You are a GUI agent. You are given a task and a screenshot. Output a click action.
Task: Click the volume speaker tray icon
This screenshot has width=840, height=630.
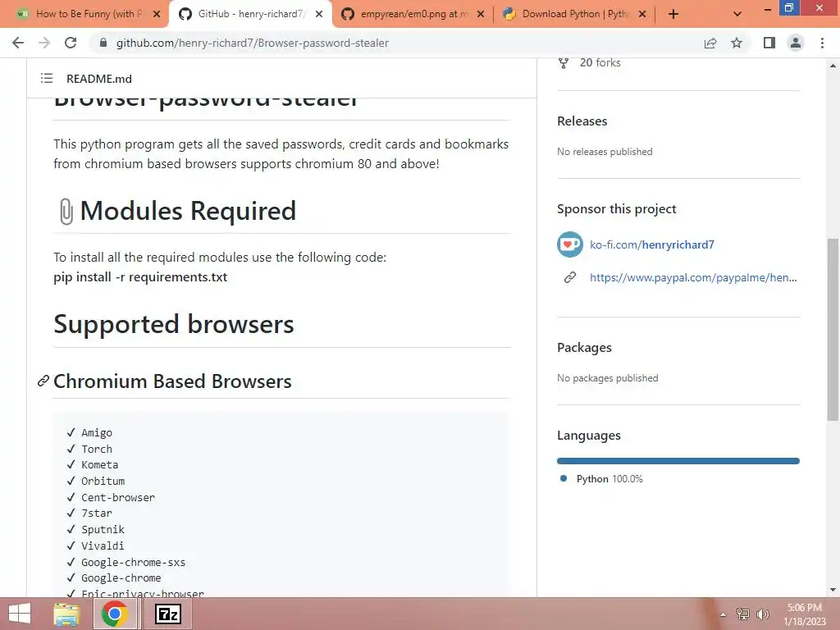click(x=763, y=614)
